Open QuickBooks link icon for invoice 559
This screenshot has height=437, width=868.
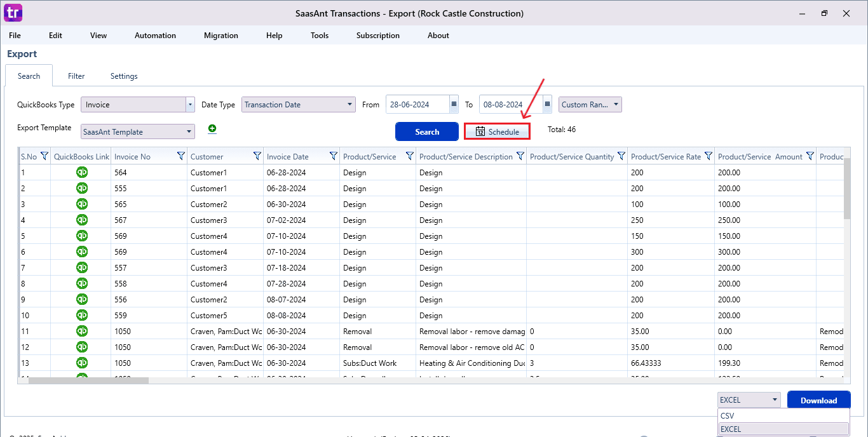pos(82,315)
